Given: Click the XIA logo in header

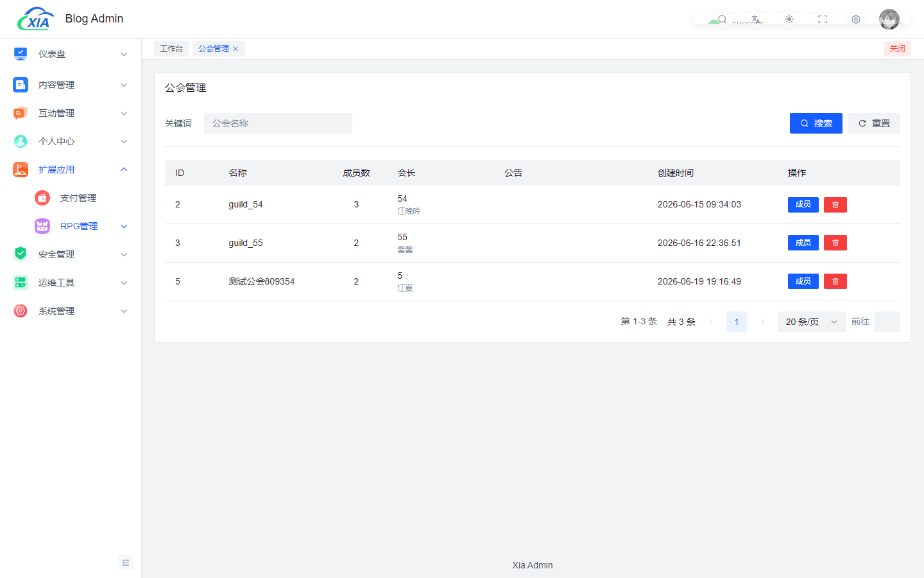Looking at the screenshot, I should click(x=35, y=19).
